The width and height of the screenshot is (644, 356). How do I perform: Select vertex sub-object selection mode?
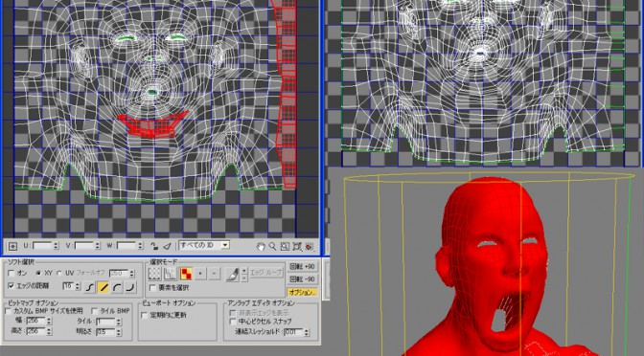pyautogui.click(x=154, y=274)
